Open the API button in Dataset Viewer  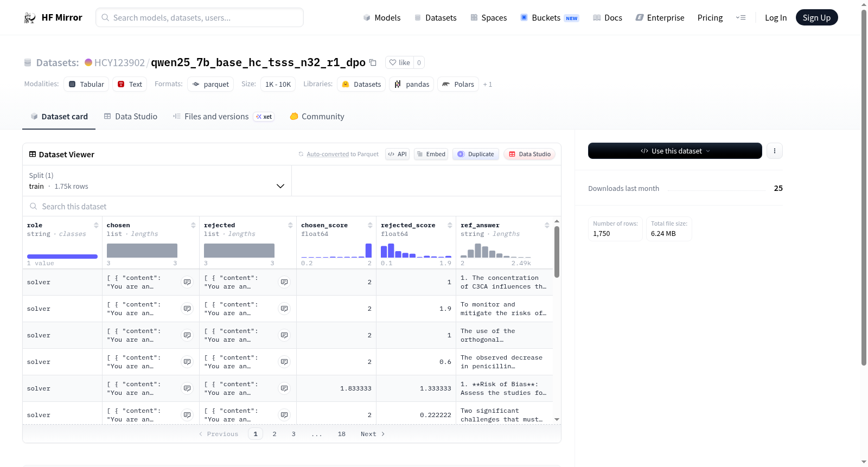[x=397, y=154]
